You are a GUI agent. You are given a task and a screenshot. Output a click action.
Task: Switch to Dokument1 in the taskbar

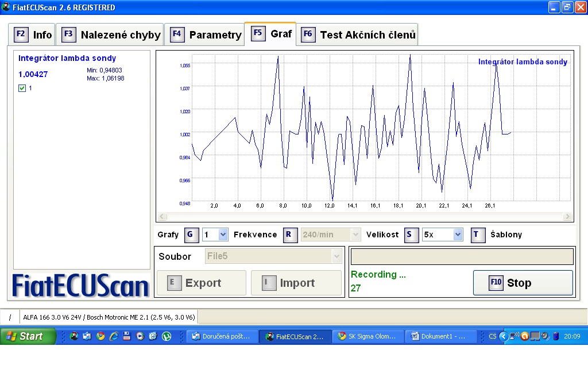[442, 336]
